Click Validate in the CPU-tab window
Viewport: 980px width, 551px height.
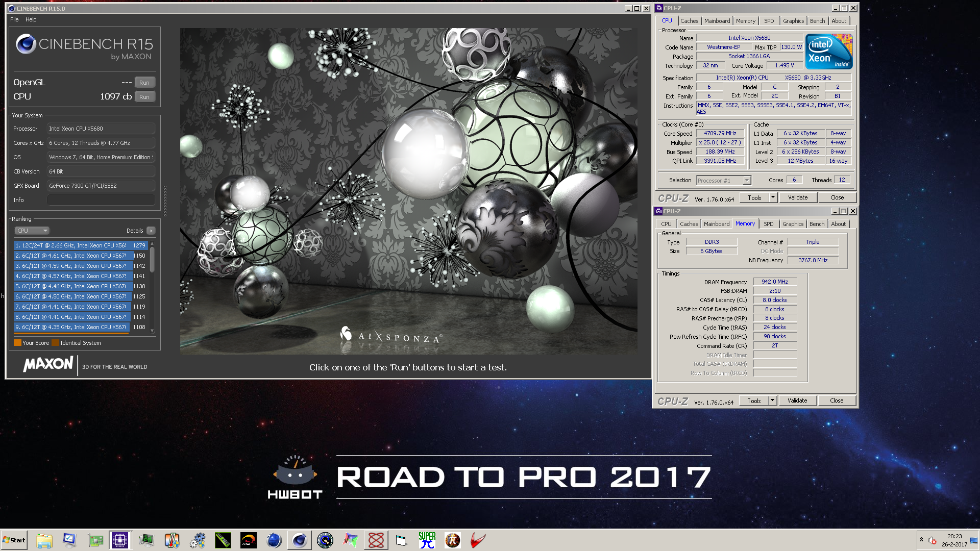pos(798,197)
